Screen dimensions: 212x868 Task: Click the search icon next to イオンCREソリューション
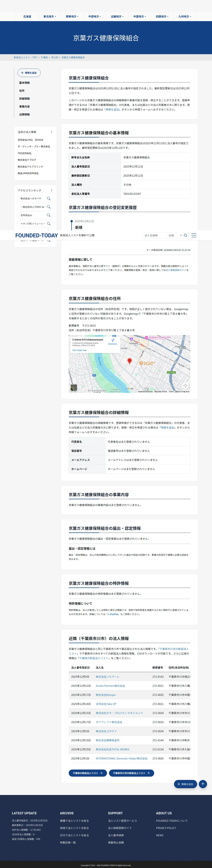[x=49, y=223]
